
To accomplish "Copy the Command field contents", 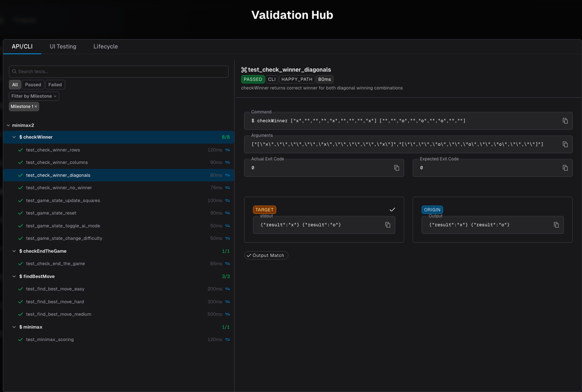I will tap(565, 121).
